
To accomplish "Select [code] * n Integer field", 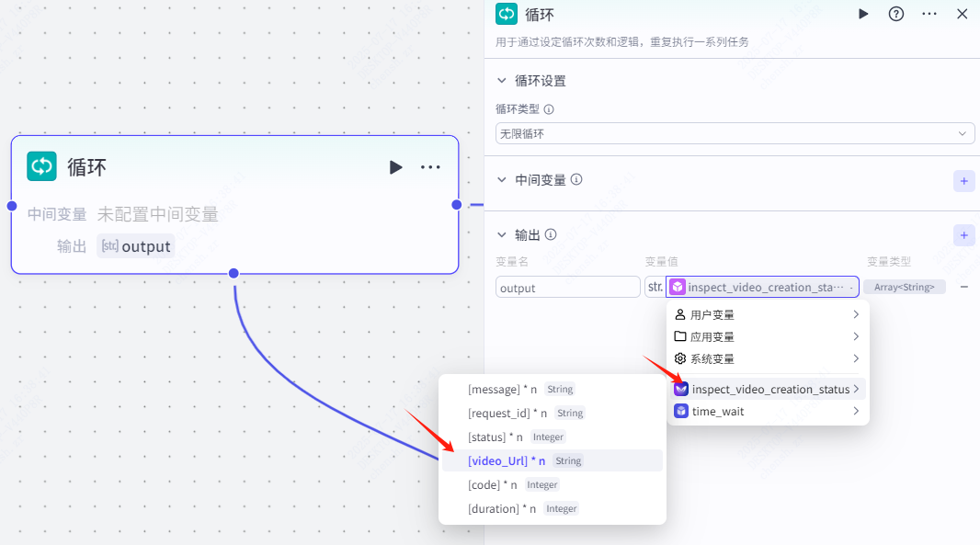I will (553, 485).
